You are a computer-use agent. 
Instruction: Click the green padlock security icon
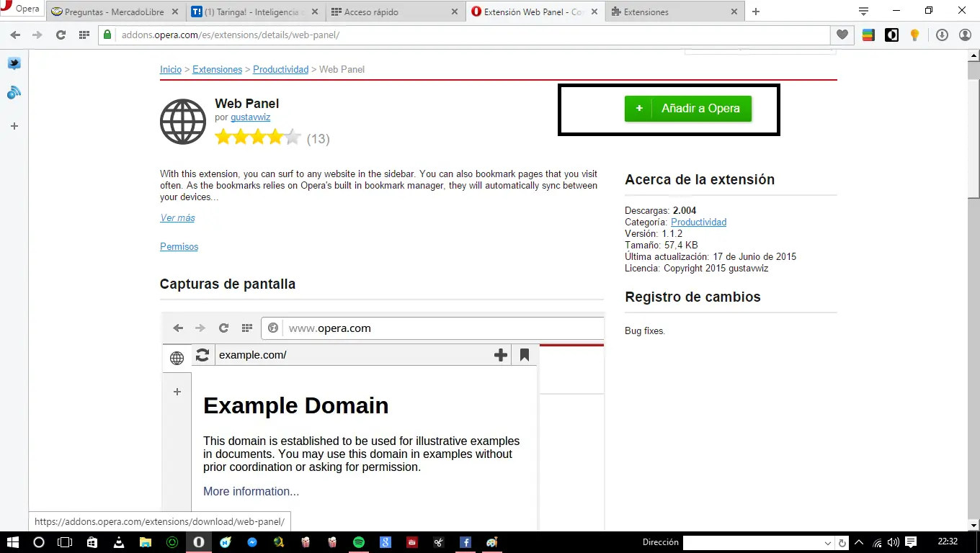107,35
